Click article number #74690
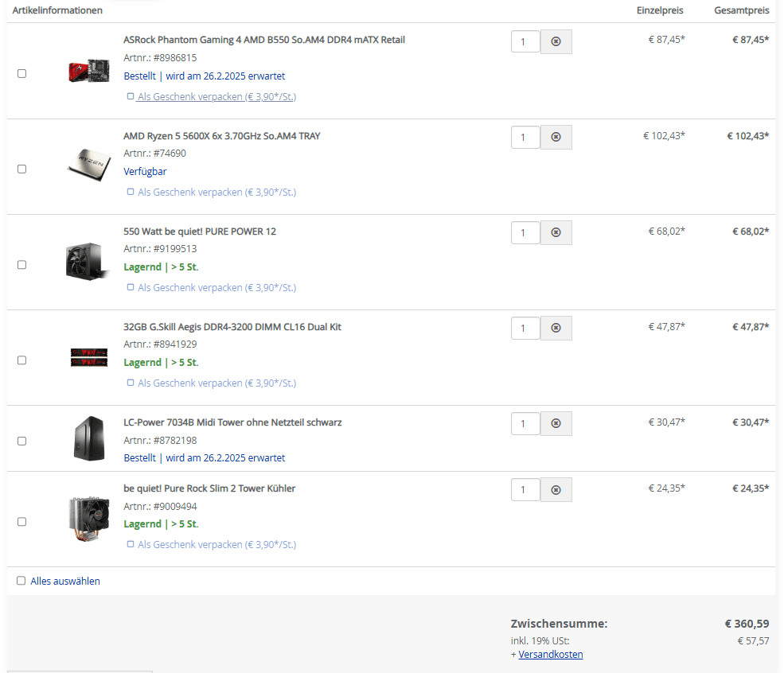Screen dimensions: 784x673 click(170, 154)
